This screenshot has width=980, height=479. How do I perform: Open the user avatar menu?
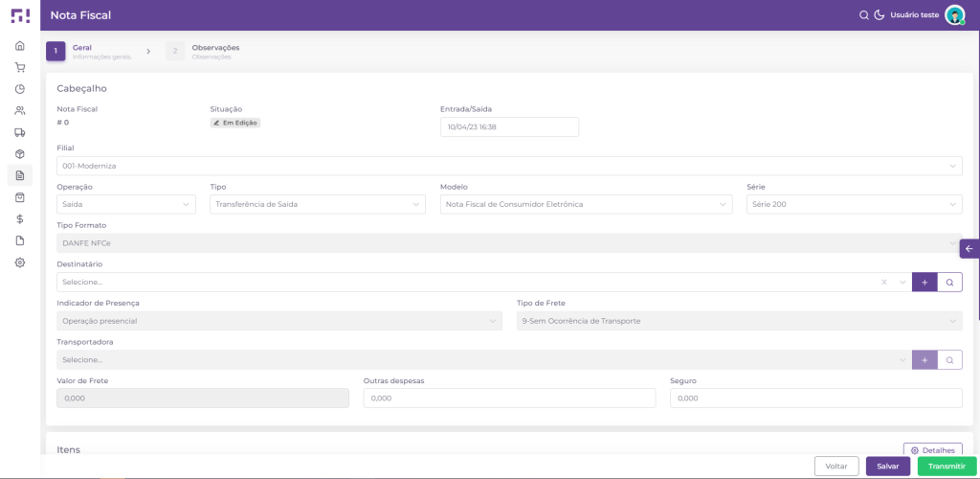click(x=955, y=15)
